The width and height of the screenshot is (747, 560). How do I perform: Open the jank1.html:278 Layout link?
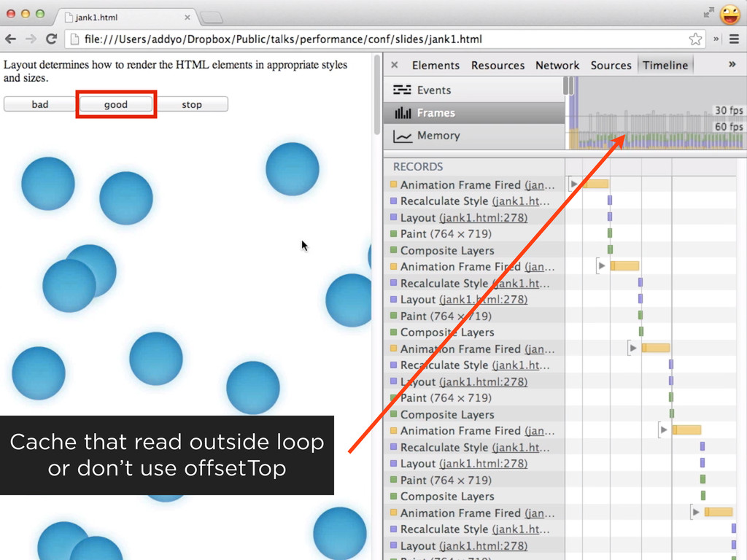coord(483,217)
